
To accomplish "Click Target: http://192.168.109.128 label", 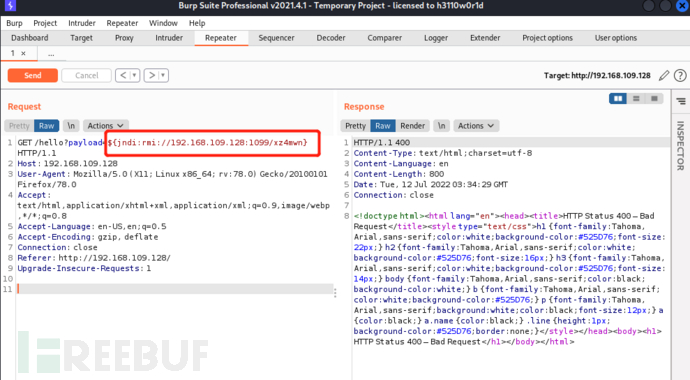I will pyautogui.click(x=597, y=76).
